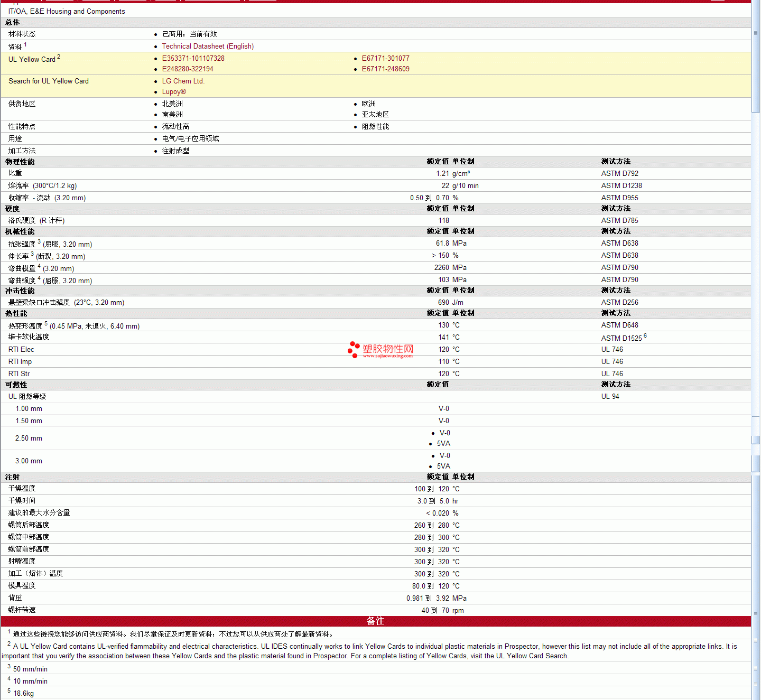Search UL Yellow Card for LG Chem Ltd.
Screen dimensions: 761x700
coord(183,81)
